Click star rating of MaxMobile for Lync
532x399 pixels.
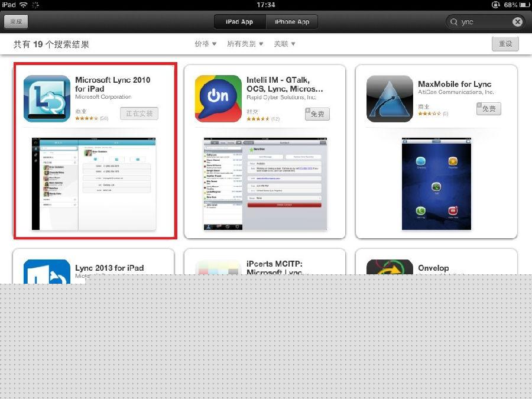tap(430, 113)
